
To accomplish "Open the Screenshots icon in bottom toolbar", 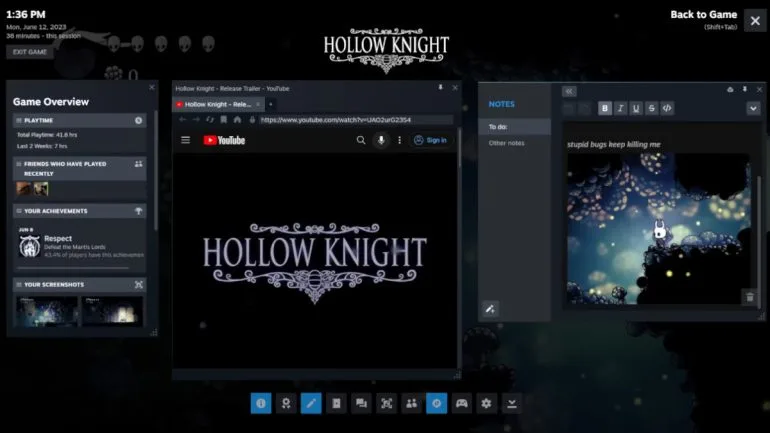I will [x=386, y=403].
